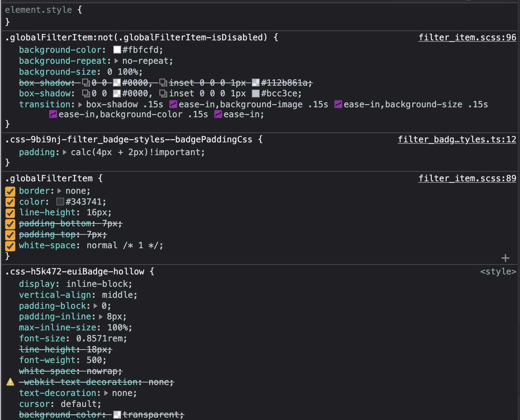
Task: Uncheck the border: none property
Action: tap(10, 191)
